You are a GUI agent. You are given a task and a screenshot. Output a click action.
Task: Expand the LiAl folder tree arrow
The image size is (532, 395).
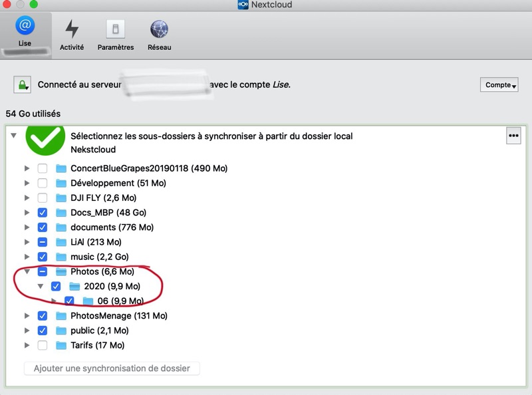27,242
